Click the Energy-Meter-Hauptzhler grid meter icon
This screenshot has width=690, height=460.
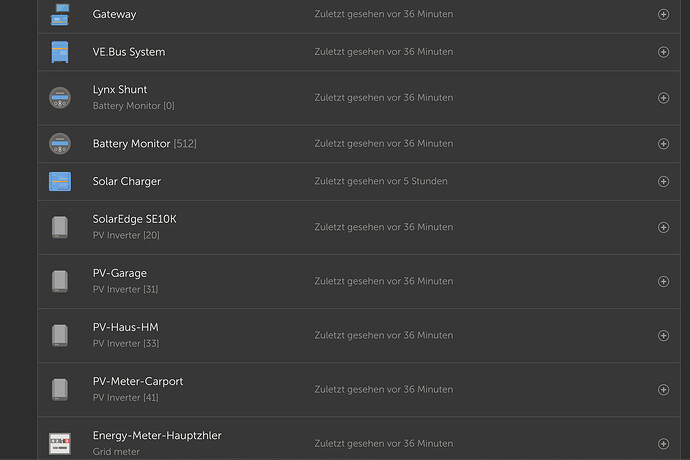click(60, 444)
